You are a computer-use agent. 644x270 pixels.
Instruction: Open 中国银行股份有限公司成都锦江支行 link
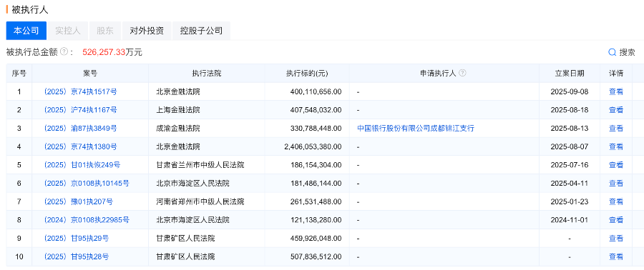click(416, 129)
